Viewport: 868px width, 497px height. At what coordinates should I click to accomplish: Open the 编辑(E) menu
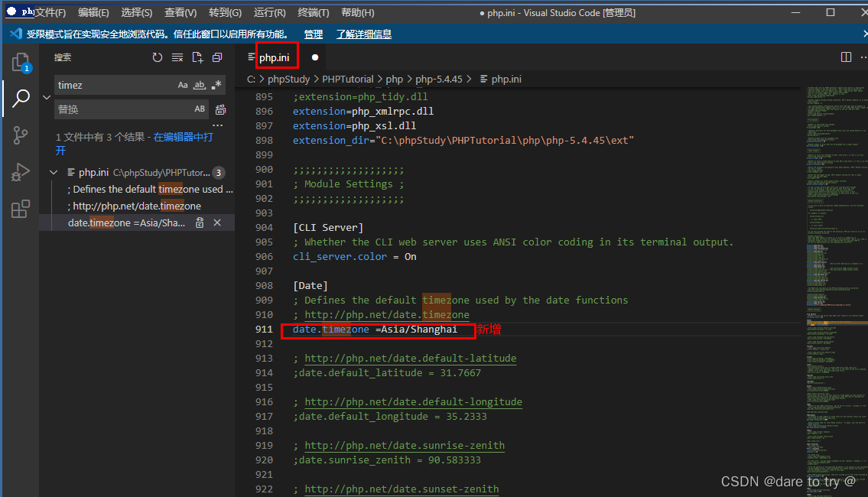[x=93, y=12]
